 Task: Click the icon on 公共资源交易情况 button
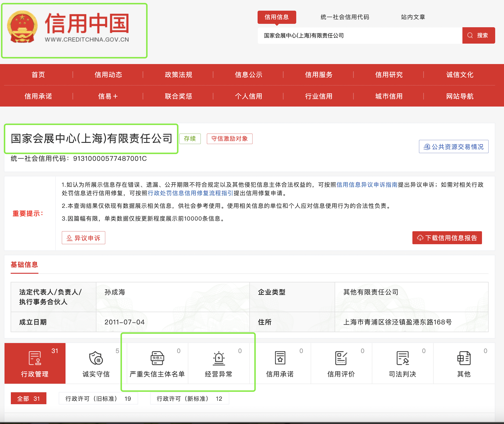click(427, 147)
